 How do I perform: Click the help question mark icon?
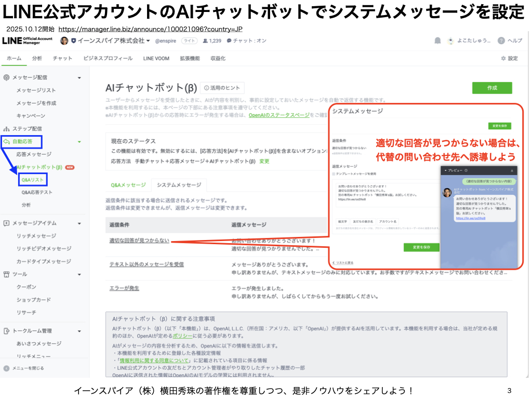pyautogui.click(x=501, y=41)
